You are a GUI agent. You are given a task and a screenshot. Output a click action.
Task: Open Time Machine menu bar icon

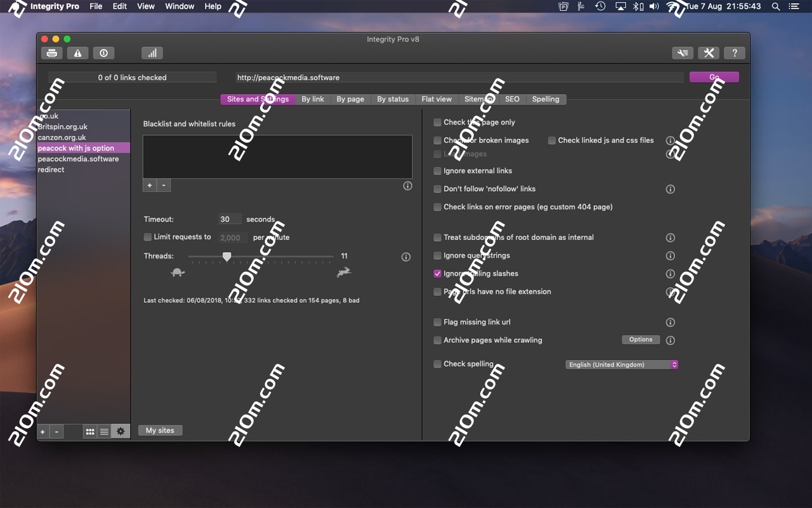[x=600, y=6]
